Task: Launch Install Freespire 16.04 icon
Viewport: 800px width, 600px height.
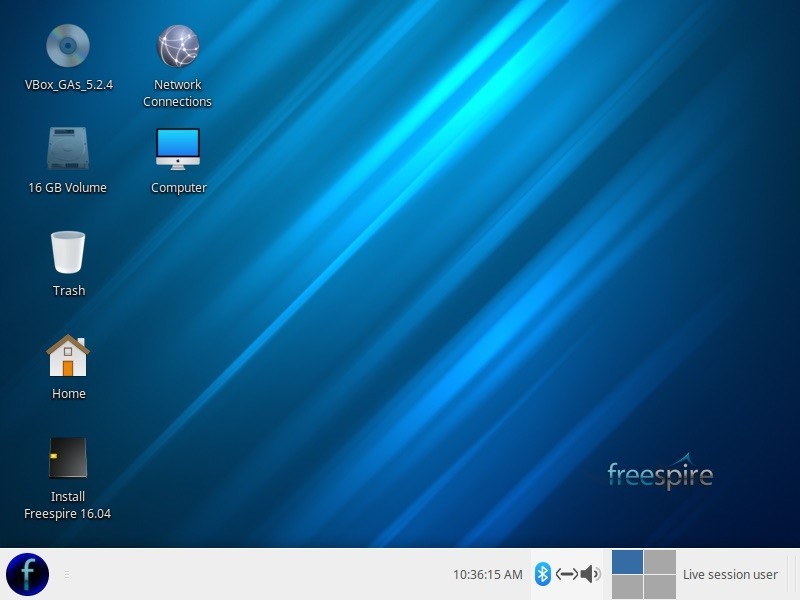Action: coord(68,458)
